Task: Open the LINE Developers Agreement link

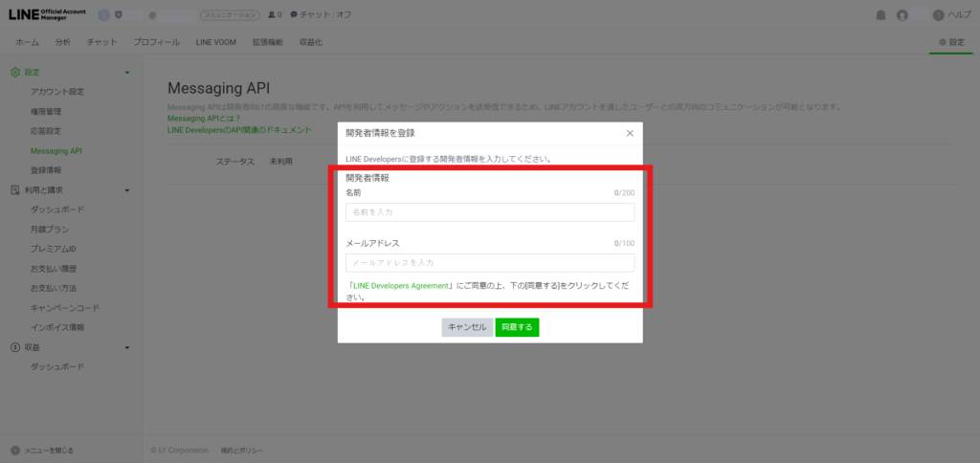Action: click(401, 285)
